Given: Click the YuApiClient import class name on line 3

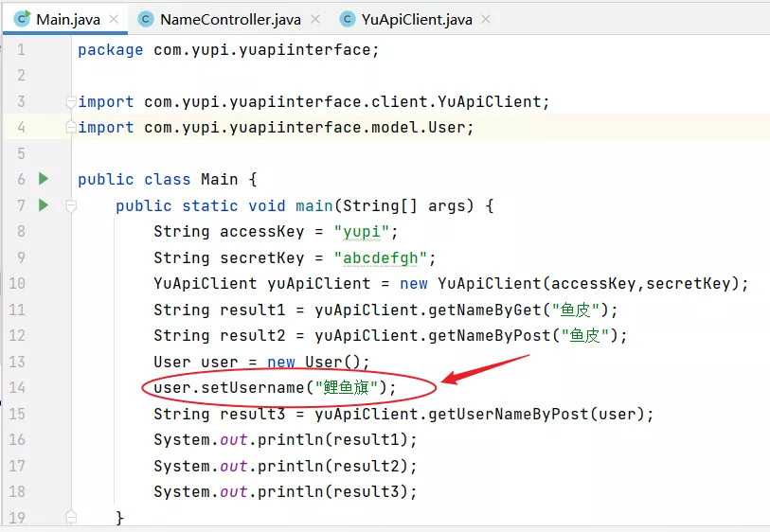Looking at the screenshot, I should (489, 101).
